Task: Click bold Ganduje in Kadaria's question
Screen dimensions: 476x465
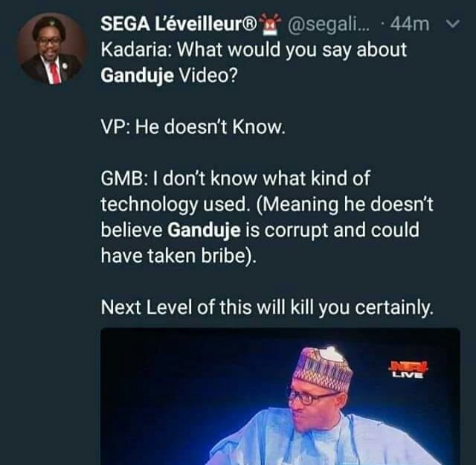Action: [x=132, y=76]
